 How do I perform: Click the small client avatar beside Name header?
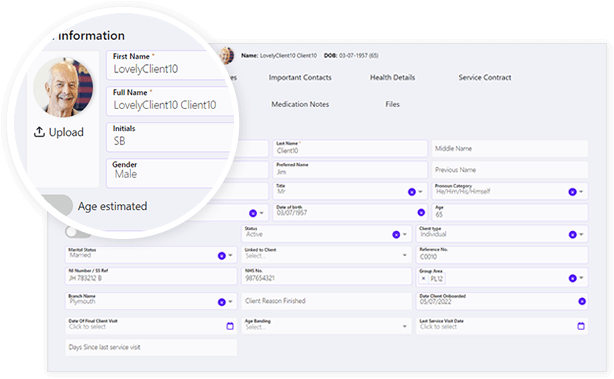click(227, 56)
